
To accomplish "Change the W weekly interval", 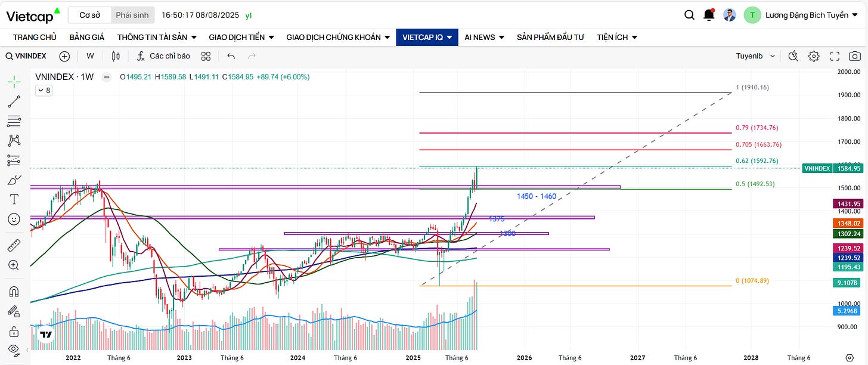I will tap(90, 56).
